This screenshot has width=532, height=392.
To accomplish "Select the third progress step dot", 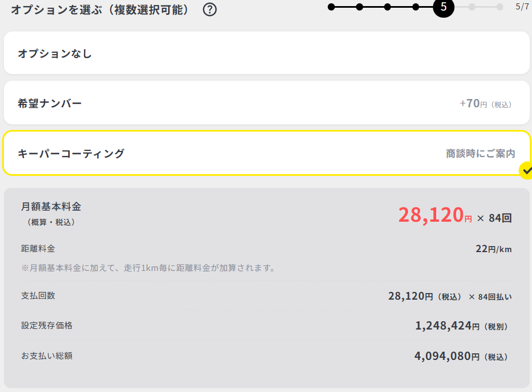I will [x=388, y=7].
